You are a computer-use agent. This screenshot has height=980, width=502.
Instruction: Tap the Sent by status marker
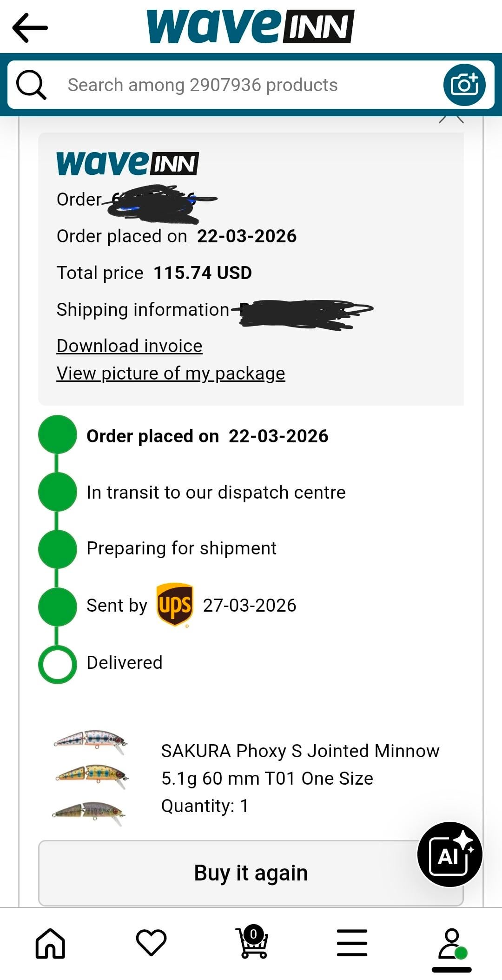click(x=57, y=607)
